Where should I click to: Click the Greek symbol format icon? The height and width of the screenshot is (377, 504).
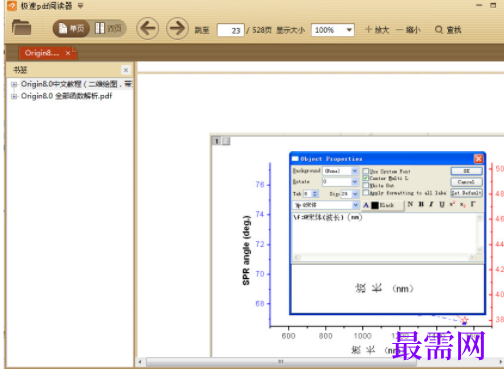coord(473,204)
